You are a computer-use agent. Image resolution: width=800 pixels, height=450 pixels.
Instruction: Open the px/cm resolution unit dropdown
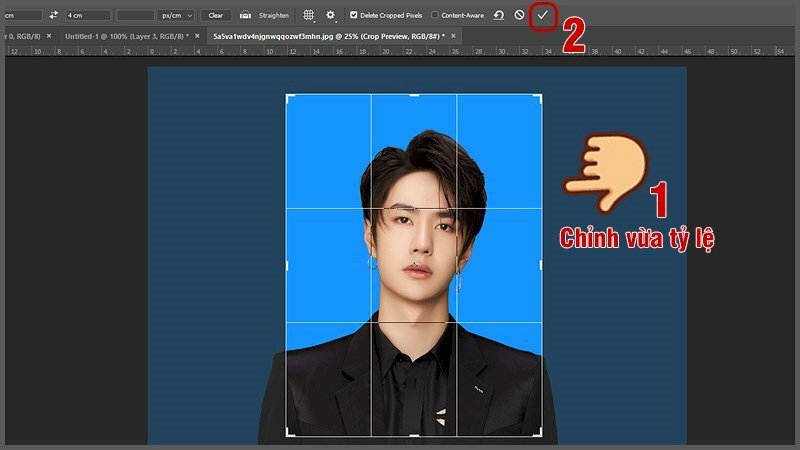click(x=176, y=15)
